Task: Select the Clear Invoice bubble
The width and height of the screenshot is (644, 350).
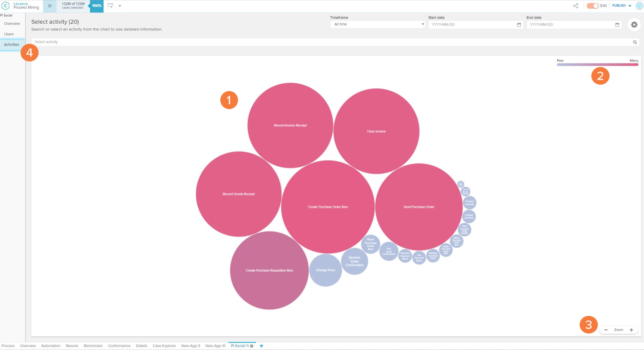Action: tap(376, 131)
